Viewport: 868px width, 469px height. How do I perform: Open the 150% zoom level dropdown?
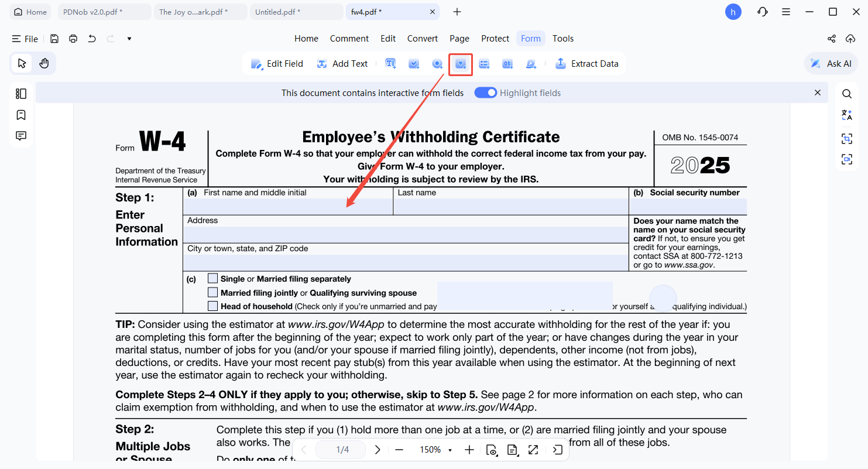coord(435,450)
